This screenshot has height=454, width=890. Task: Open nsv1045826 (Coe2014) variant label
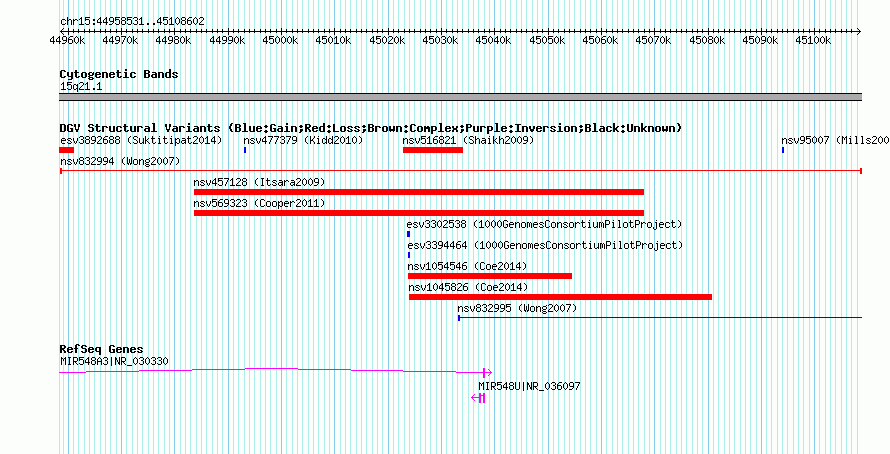click(x=468, y=287)
